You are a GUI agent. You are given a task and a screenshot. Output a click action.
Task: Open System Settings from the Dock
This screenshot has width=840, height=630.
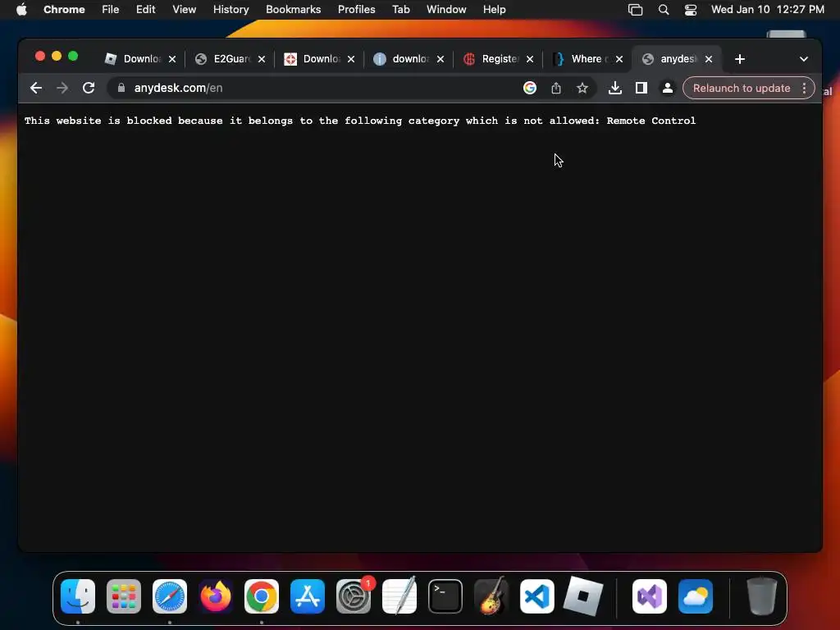(x=354, y=596)
